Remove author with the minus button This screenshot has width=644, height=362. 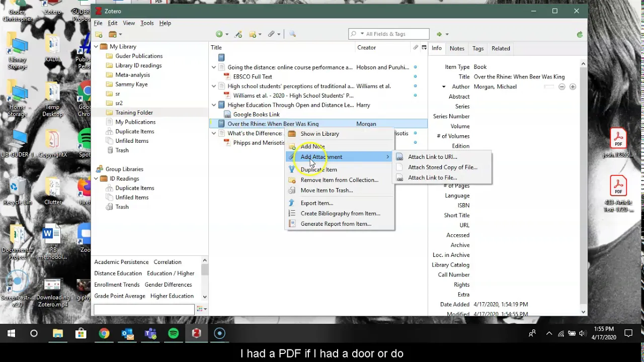click(x=562, y=86)
